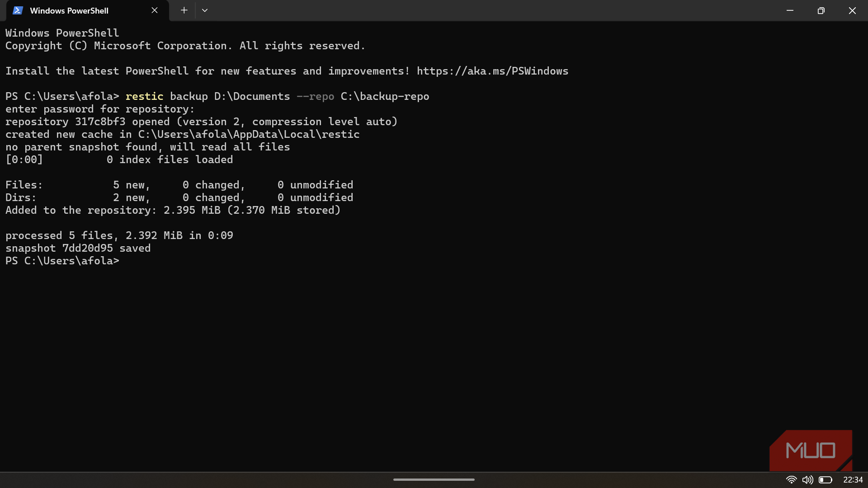Click the repository path C:\backup-repo text

(x=384, y=96)
